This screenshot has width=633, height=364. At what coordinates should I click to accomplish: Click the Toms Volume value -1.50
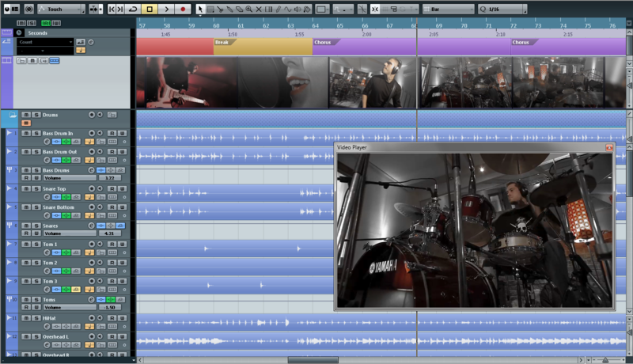[110, 307]
